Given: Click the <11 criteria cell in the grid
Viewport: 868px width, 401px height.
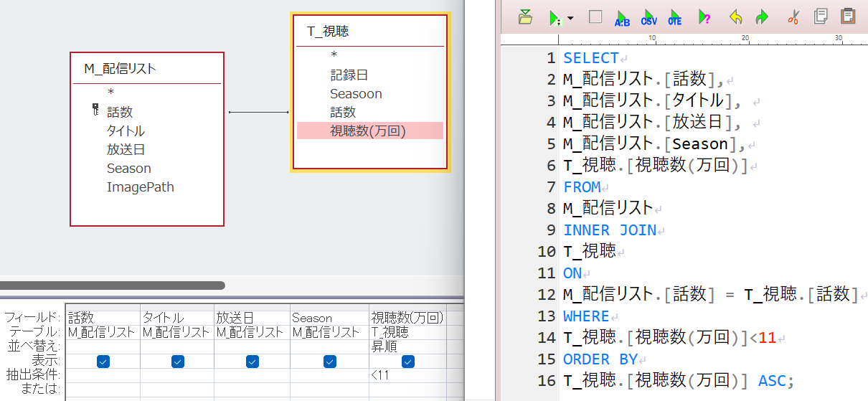Looking at the screenshot, I should pos(407,374).
